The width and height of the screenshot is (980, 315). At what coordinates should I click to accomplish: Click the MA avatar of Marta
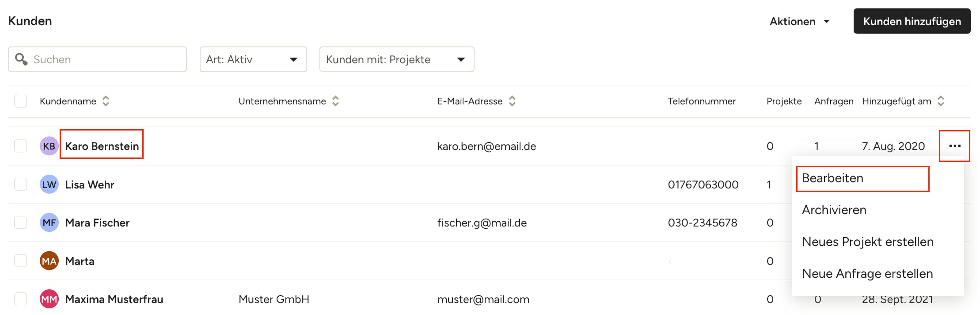[49, 261]
